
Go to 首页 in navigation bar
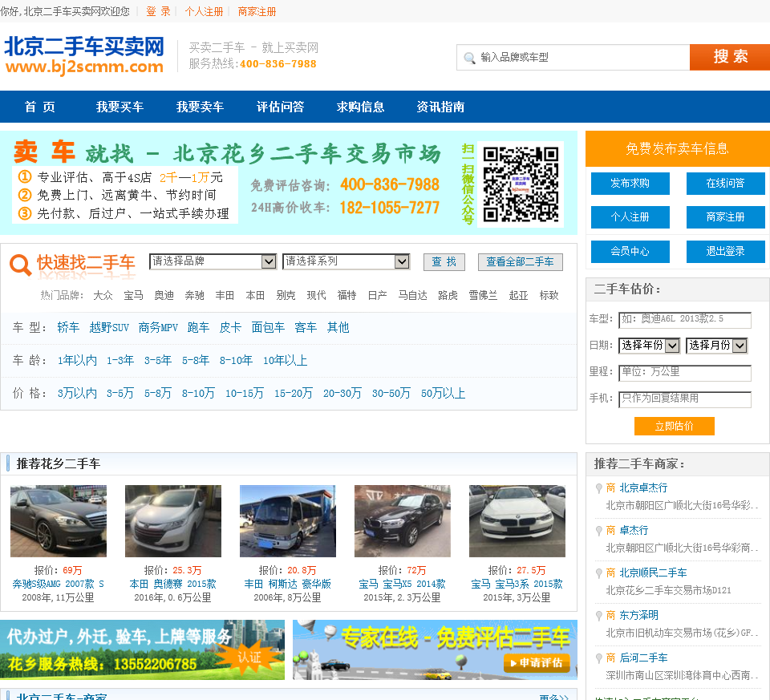click(x=40, y=107)
